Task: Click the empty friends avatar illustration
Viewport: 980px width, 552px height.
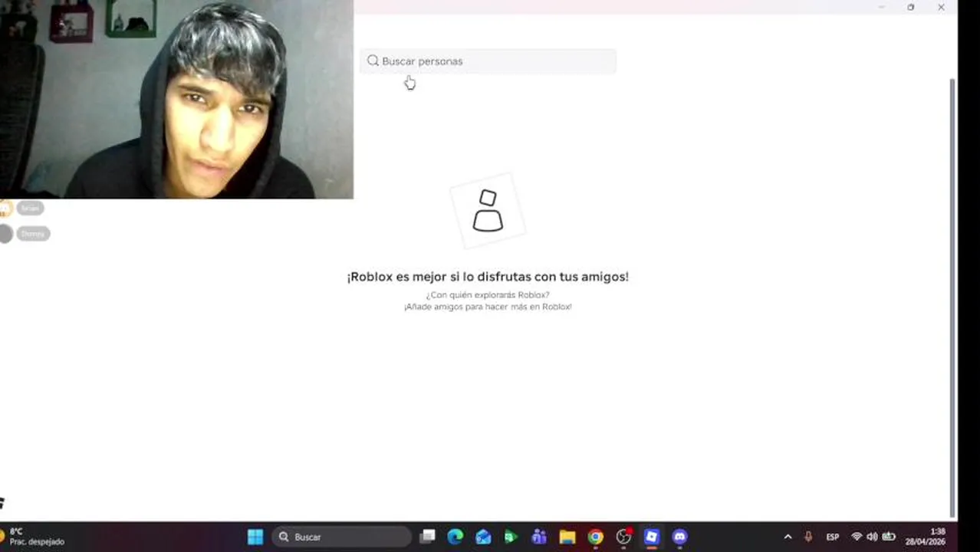Action: pyautogui.click(x=488, y=211)
